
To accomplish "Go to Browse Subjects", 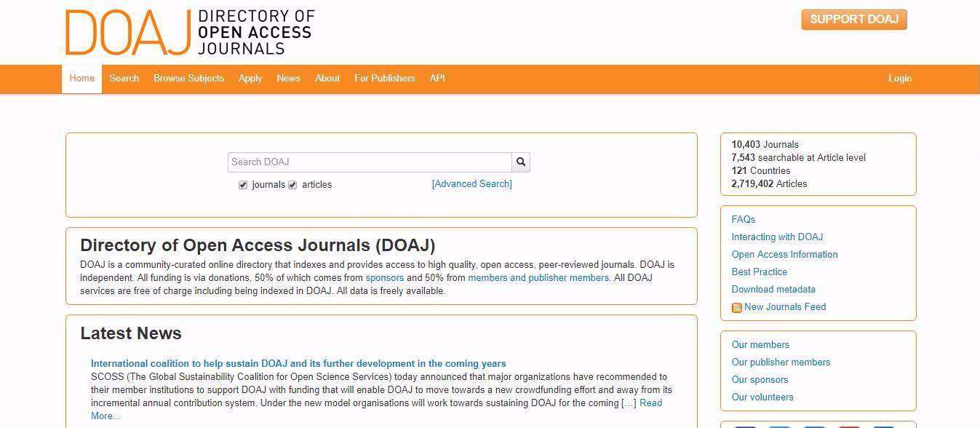I will (188, 79).
